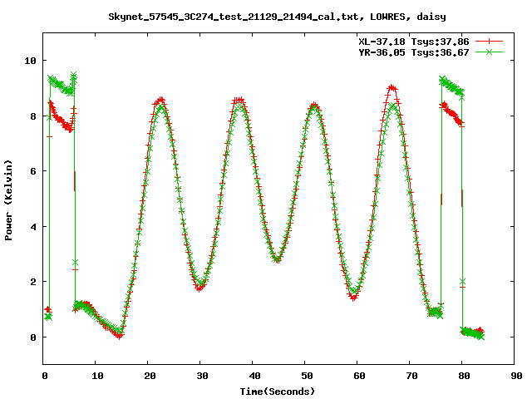Click the green YR legend line sample
Image resolution: width=532 pixels, height=399 pixels.
point(489,52)
